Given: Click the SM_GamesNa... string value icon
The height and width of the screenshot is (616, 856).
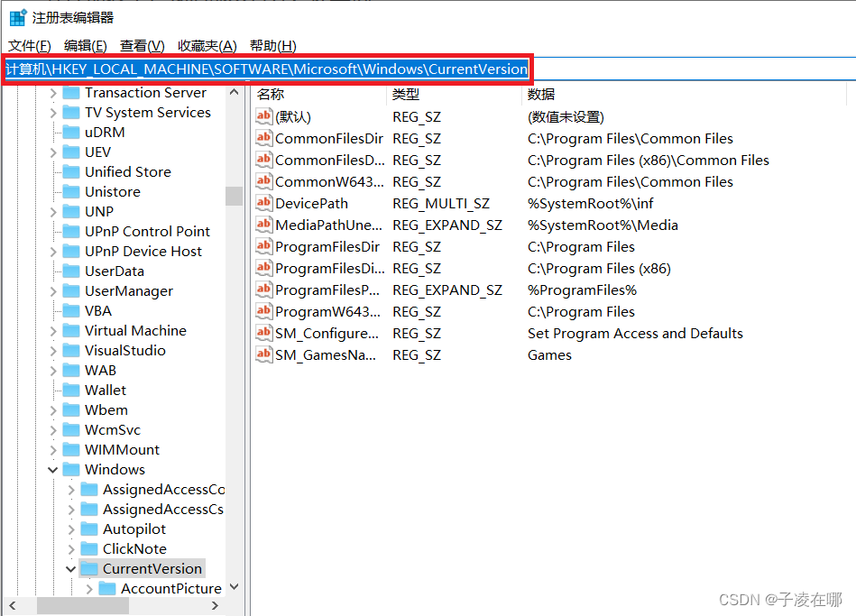Looking at the screenshot, I should click(x=263, y=354).
